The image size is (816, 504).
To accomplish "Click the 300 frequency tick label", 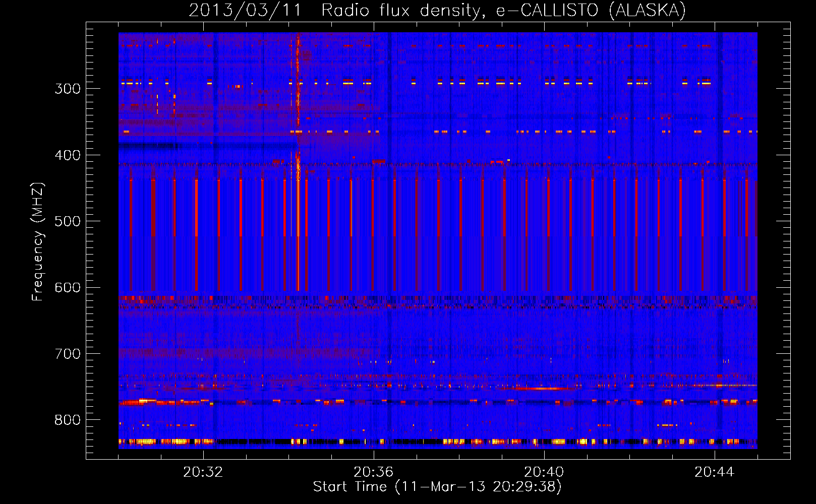I will pos(68,89).
